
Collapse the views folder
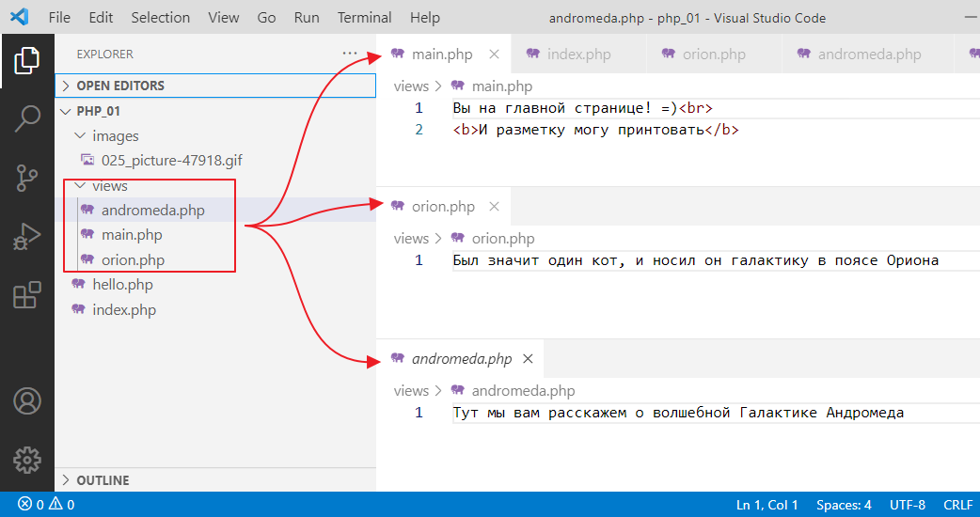point(109,186)
